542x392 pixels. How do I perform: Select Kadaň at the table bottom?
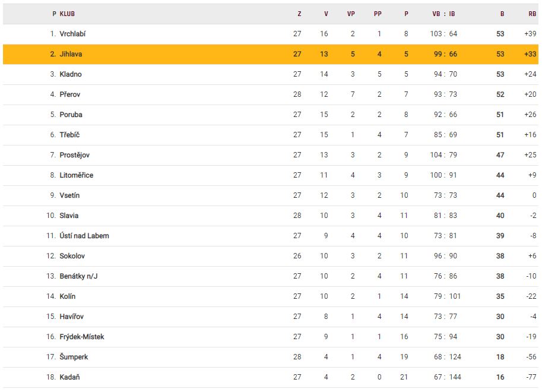pos(69,377)
